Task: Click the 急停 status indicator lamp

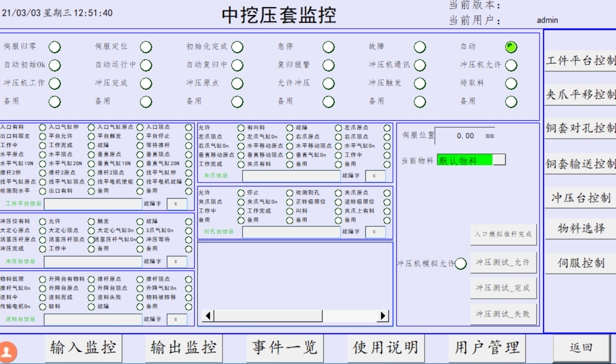Action: pos(329,47)
